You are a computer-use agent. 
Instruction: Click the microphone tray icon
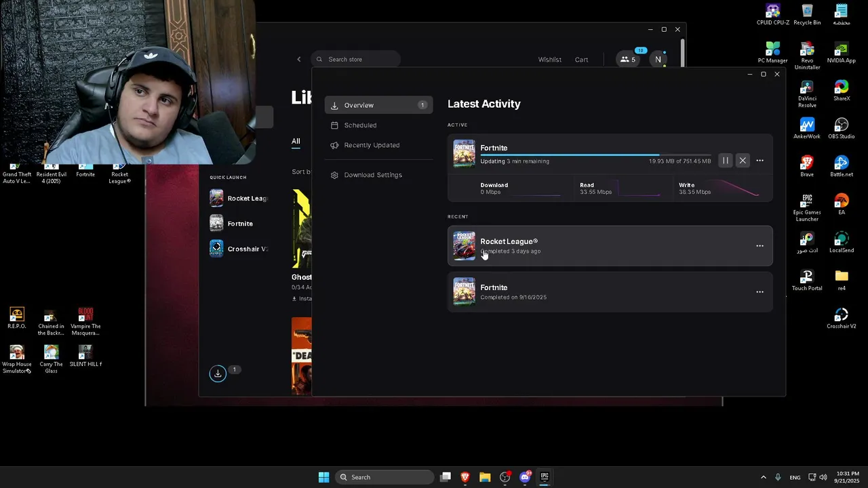(x=778, y=477)
